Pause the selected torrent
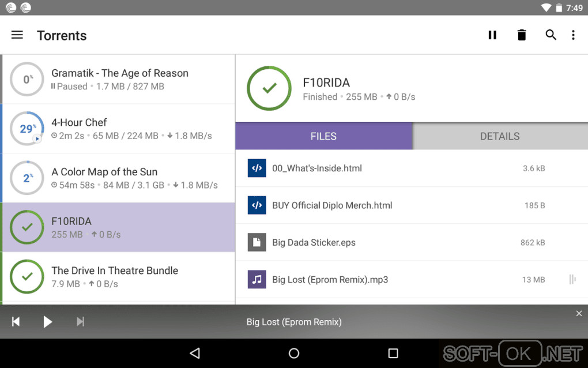Viewport: 588px width, 368px height. (492, 35)
